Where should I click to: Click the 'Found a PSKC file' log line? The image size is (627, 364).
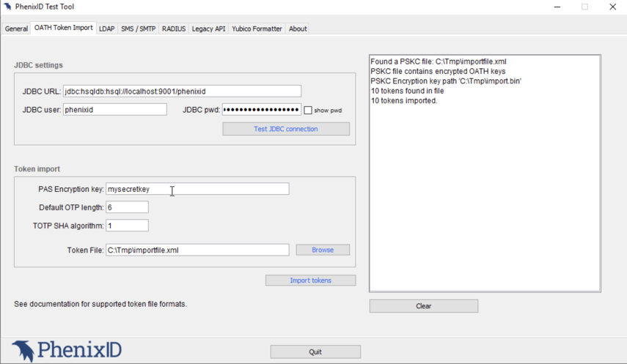[x=439, y=62]
